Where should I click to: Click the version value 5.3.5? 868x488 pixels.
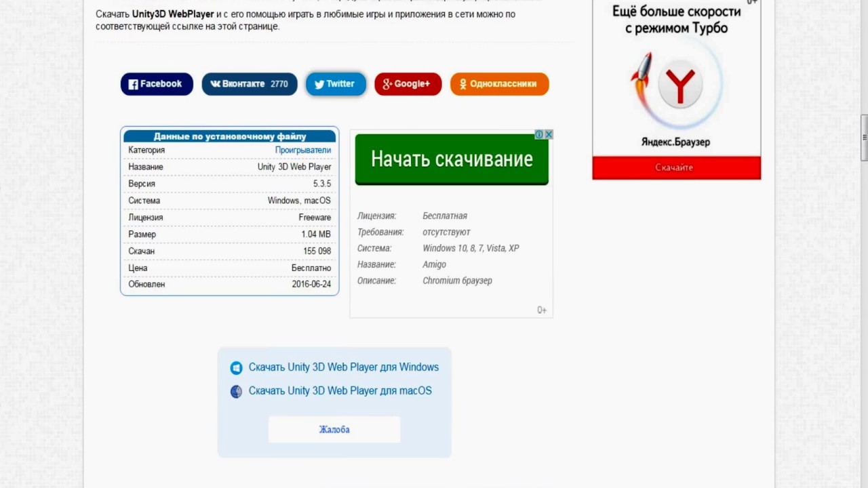click(321, 184)
